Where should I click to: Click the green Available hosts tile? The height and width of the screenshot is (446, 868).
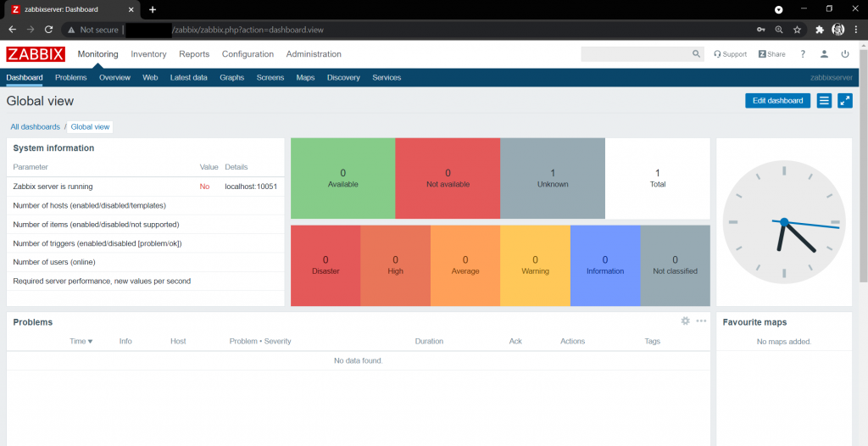pos(342,178)
